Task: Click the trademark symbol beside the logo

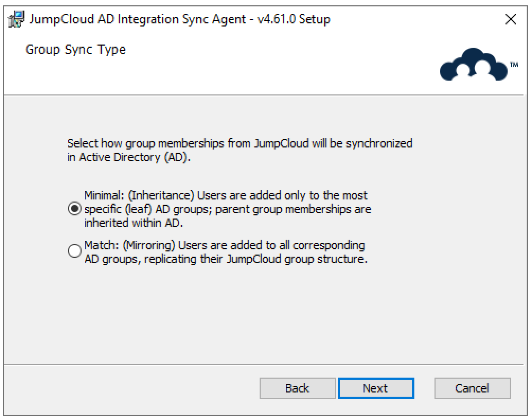Action: 514,64
